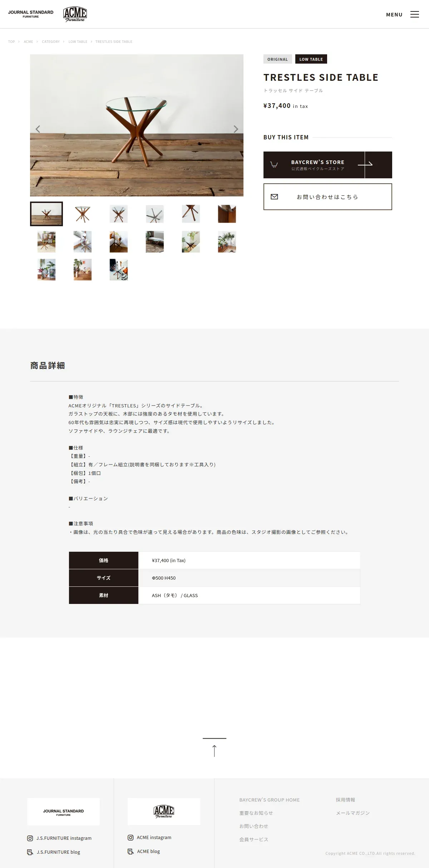Open the hamburger MENU icon

point(414,14)
